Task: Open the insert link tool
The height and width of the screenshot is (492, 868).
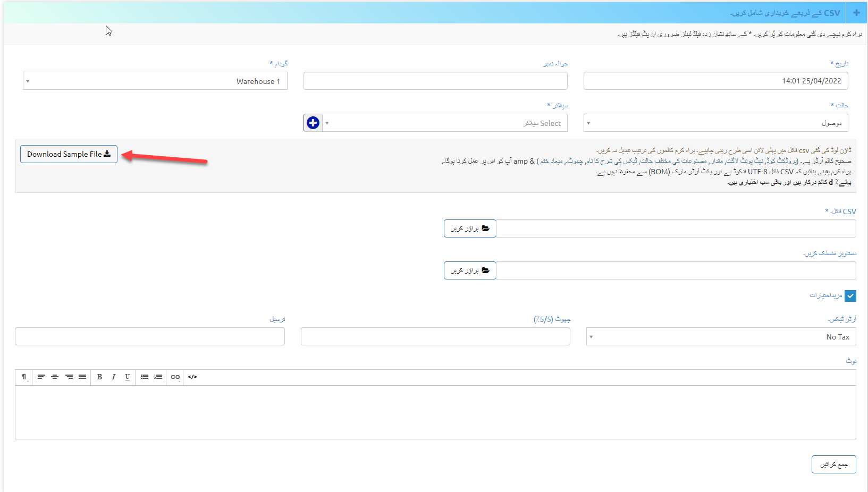Action: (x=175, y=377)
